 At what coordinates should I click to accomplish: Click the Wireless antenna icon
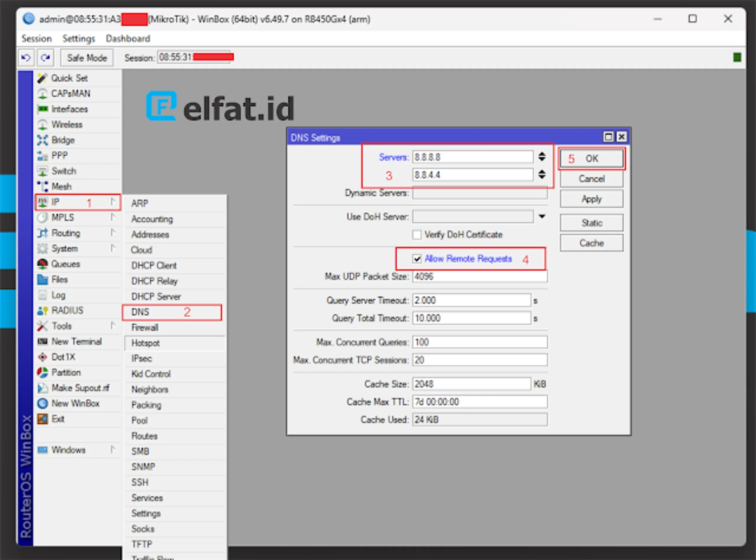[x=42, y=125]
